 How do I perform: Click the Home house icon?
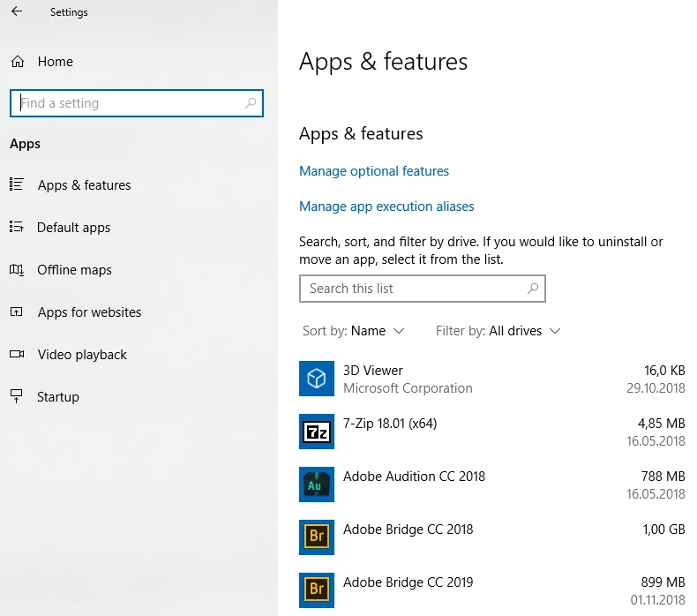pos(18,62)
